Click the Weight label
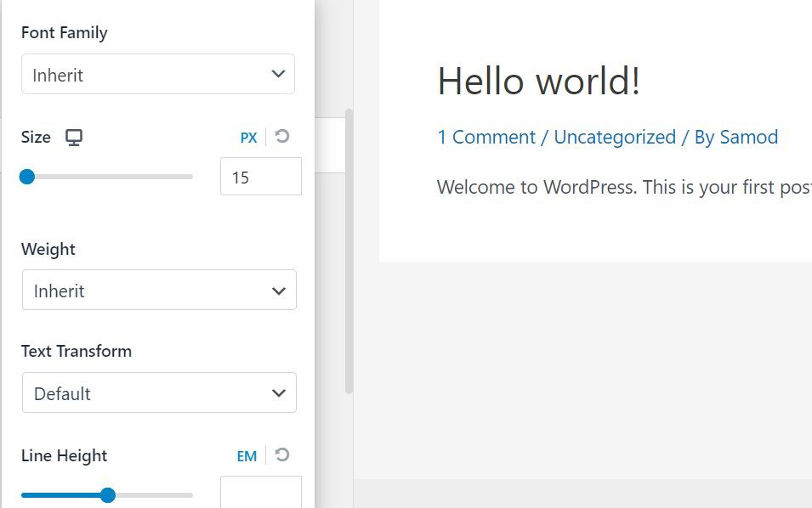 pos(48,250)
